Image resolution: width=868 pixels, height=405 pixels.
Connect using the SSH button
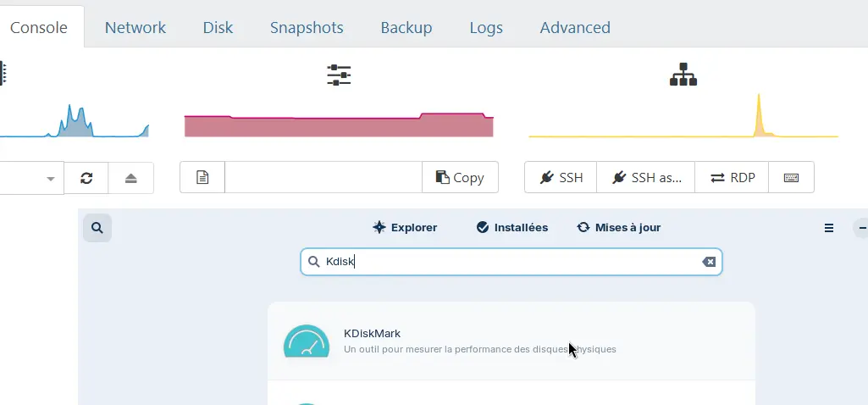(x=561, y=178)
